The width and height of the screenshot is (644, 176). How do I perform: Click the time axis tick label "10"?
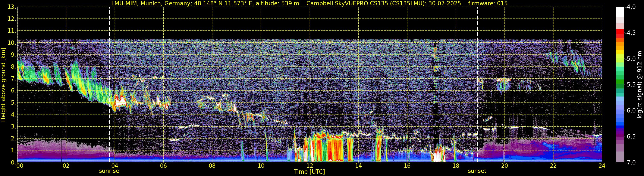pyautogui.click(x=261, y=166)
